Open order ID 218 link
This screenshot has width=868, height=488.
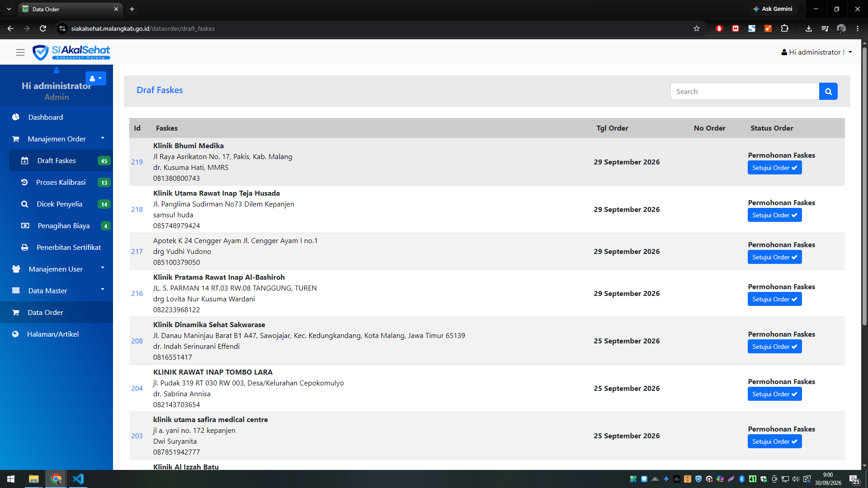(x=137, y=209)
